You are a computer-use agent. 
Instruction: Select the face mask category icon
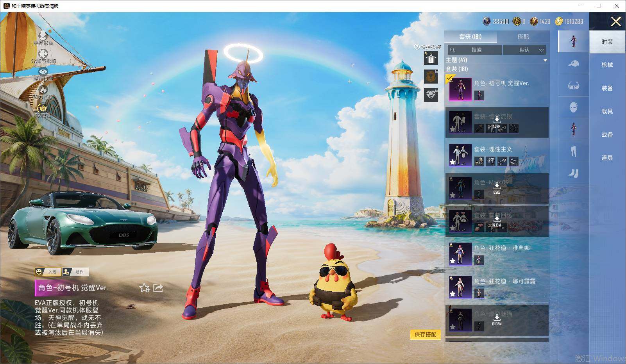574,107
